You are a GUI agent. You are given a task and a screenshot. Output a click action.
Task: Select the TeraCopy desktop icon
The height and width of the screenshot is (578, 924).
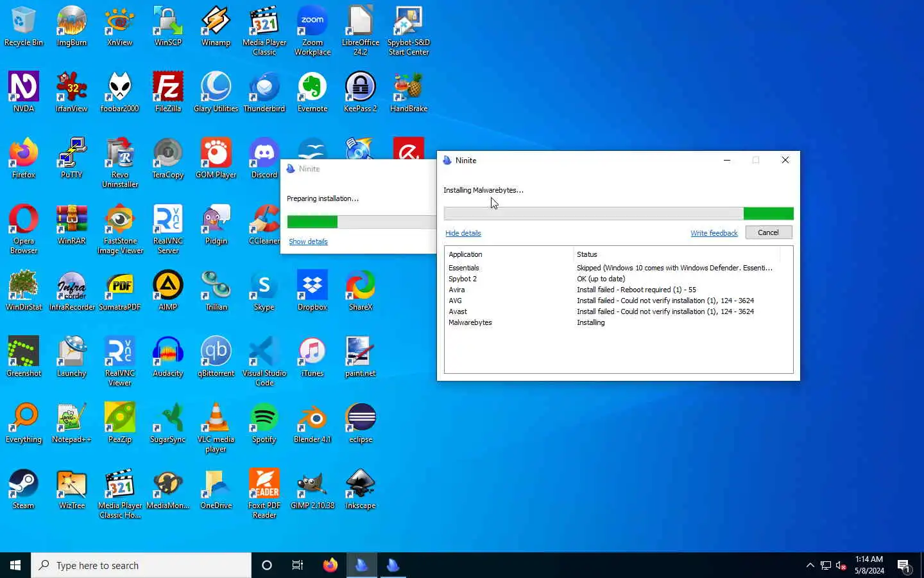[x=167, y=159]
